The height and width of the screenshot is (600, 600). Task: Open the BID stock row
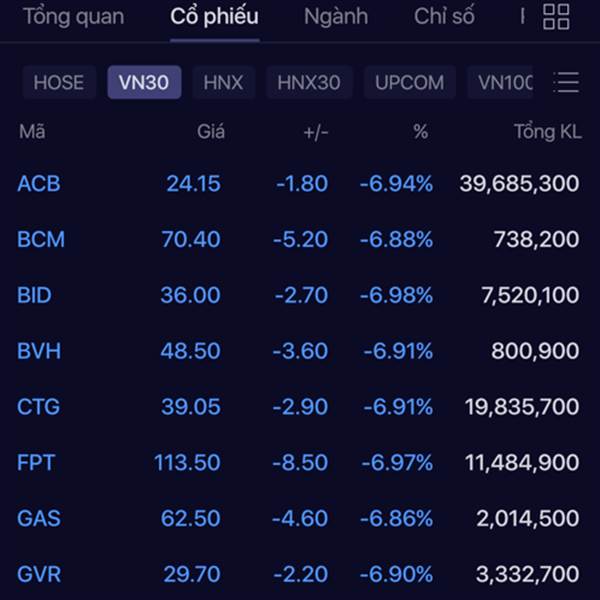coord(298,295)
